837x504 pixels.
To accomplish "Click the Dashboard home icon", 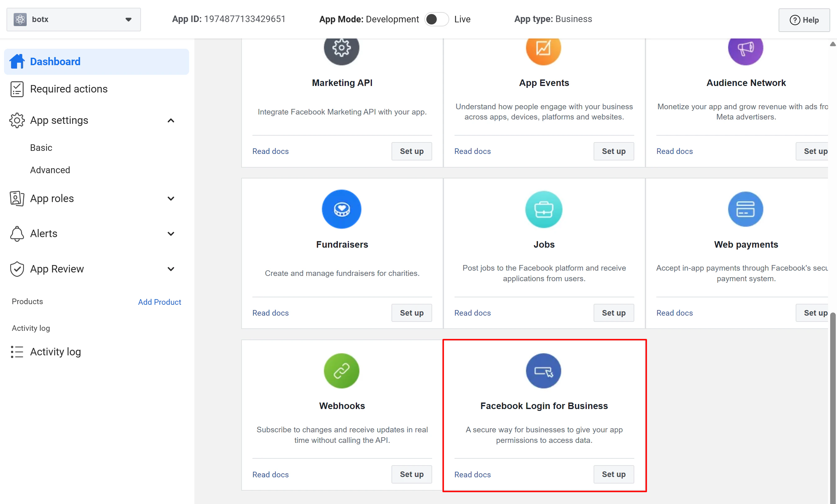I will 17,61.
